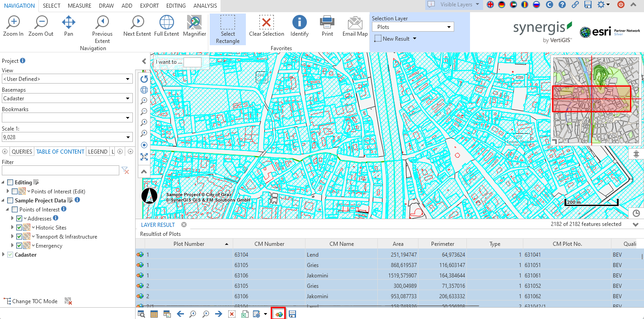The image size is (644, 319).
Task: Open the ANALYSIS ribbon tab
Action: pos(205,6)
